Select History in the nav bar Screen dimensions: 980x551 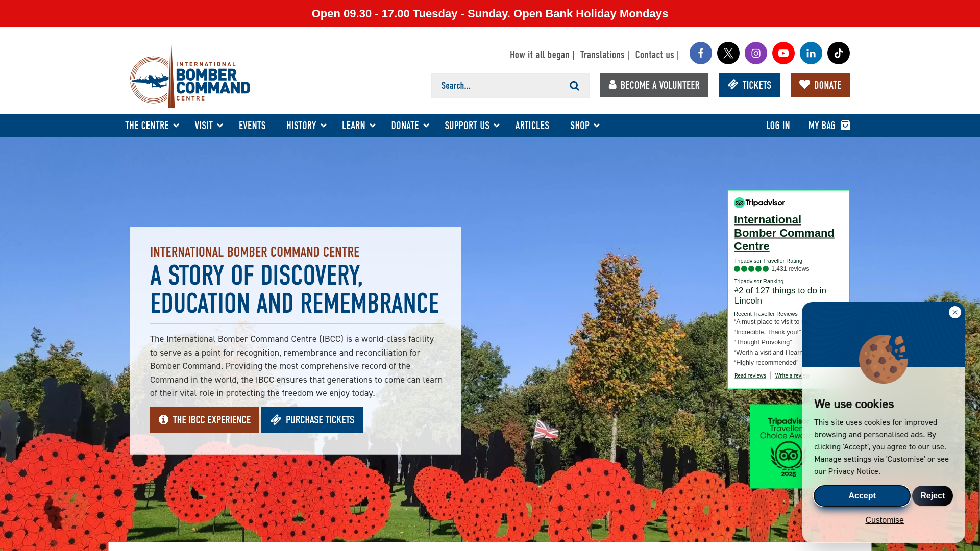coord(301,126)
